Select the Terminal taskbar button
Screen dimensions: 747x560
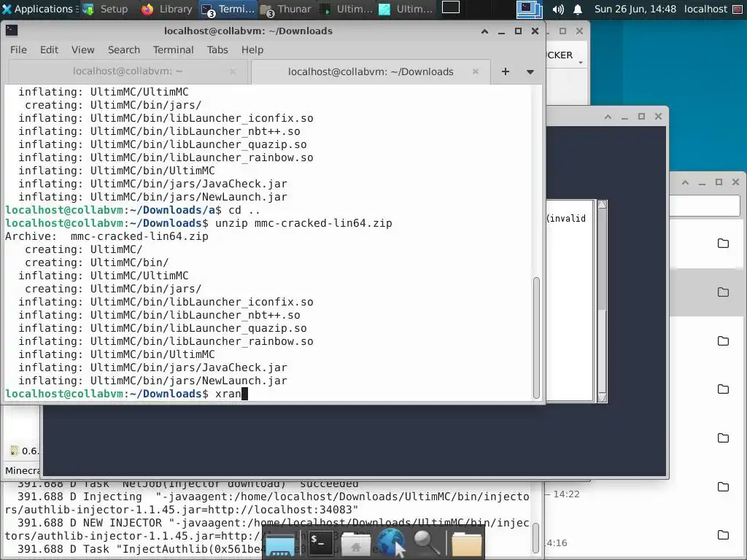(228, 9)
